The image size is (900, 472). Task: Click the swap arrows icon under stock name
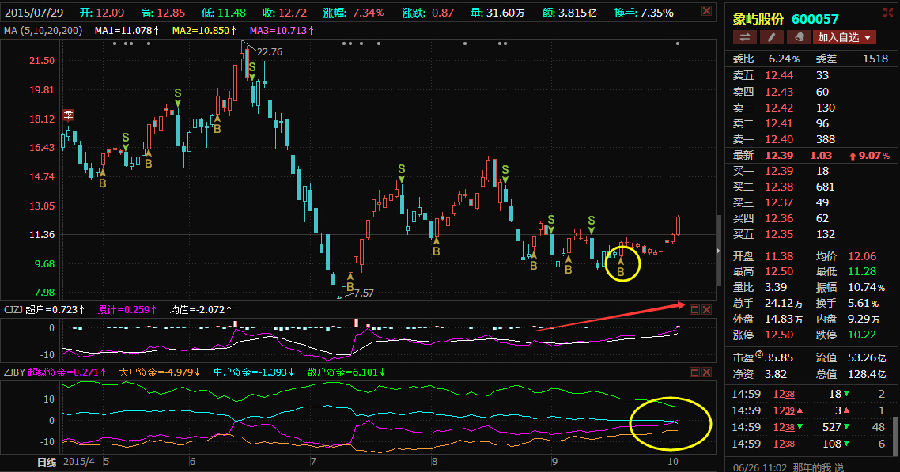[x=744, y=37]
